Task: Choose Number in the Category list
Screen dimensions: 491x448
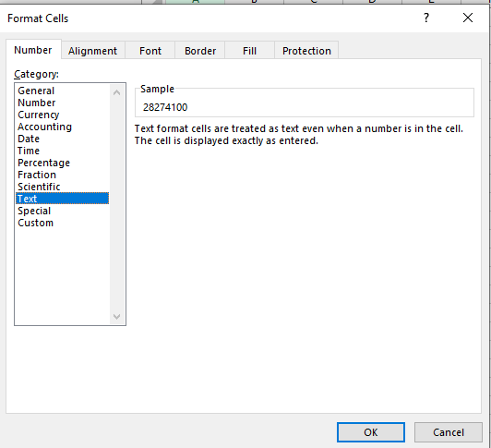Action: click(x=62, y=103)
